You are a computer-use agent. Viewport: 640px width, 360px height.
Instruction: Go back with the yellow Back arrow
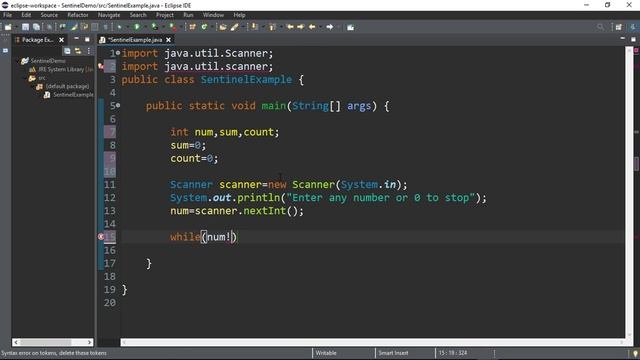click(x=312, y=27)
